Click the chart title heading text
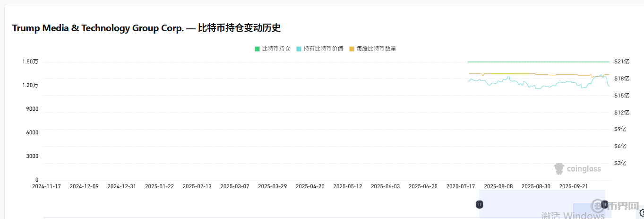Screen dimensions: 644x219 coord(146,28)
